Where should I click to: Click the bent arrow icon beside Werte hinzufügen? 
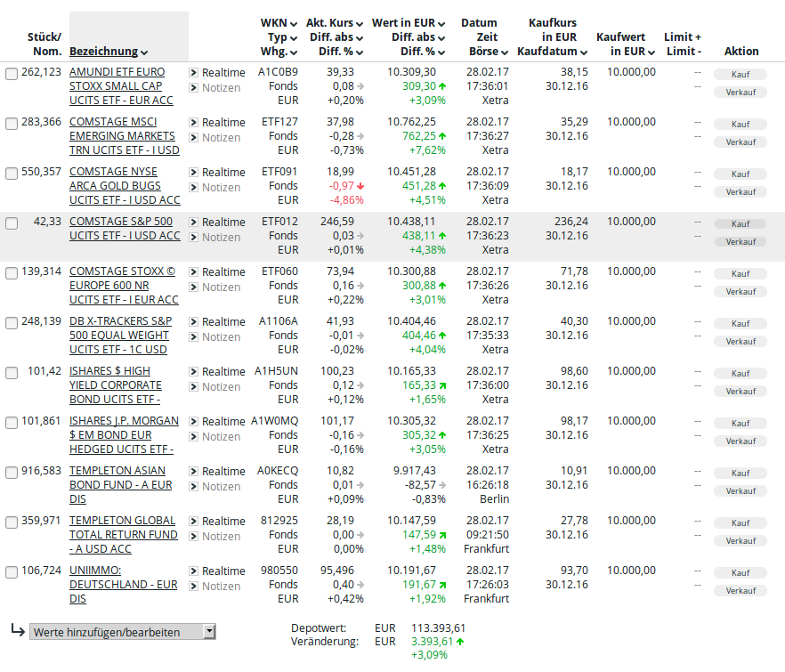18,630
